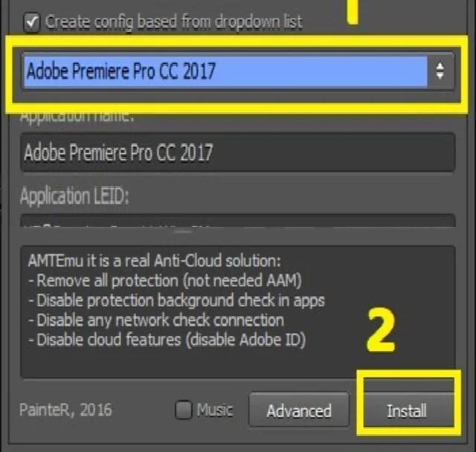
Task: Click the partially visible Application LEID field
Action: pyautogui.click(x=238, y=221)
